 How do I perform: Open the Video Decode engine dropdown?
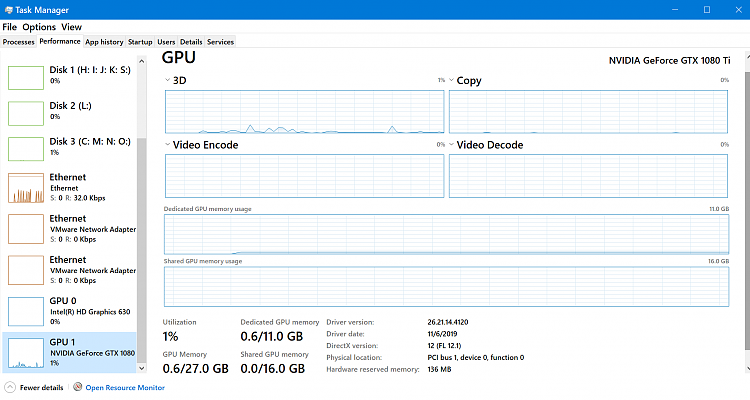(x=452, y=145)
